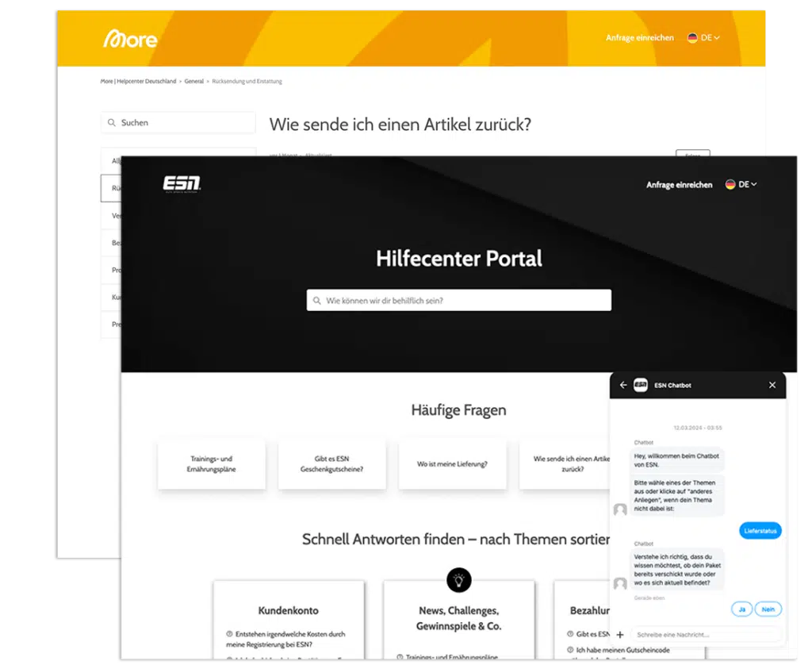This screenshot has width=812, height=665.
Task: Open 'Wie sende ich einen Artikel zurück?' card
Action: coord(565,464)
